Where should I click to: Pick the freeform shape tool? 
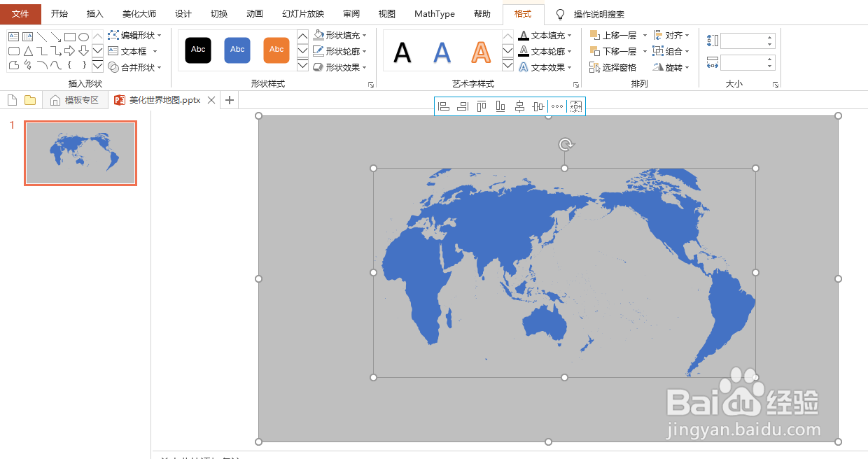click(x=13, y=65)
